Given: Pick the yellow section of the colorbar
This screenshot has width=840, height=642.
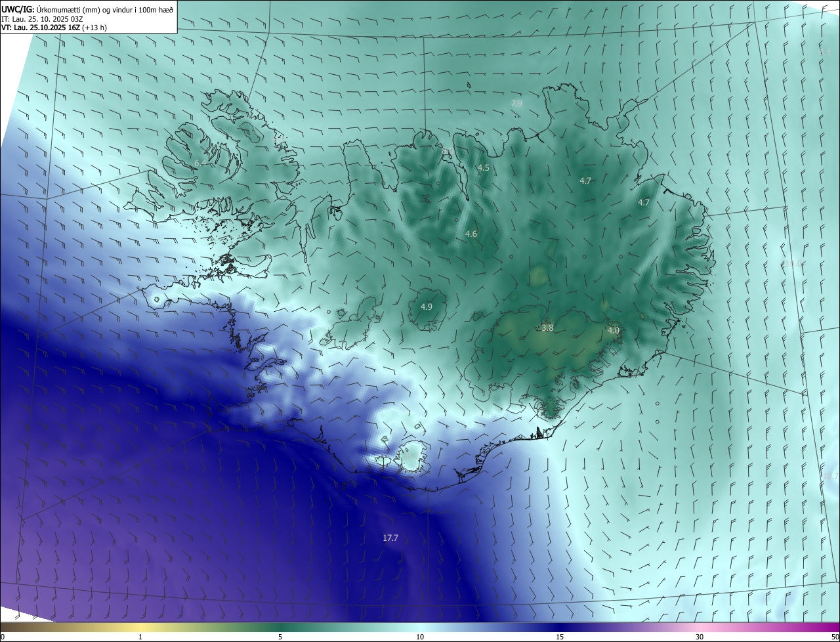Looking at the screenshot, I should click(141, 627).
